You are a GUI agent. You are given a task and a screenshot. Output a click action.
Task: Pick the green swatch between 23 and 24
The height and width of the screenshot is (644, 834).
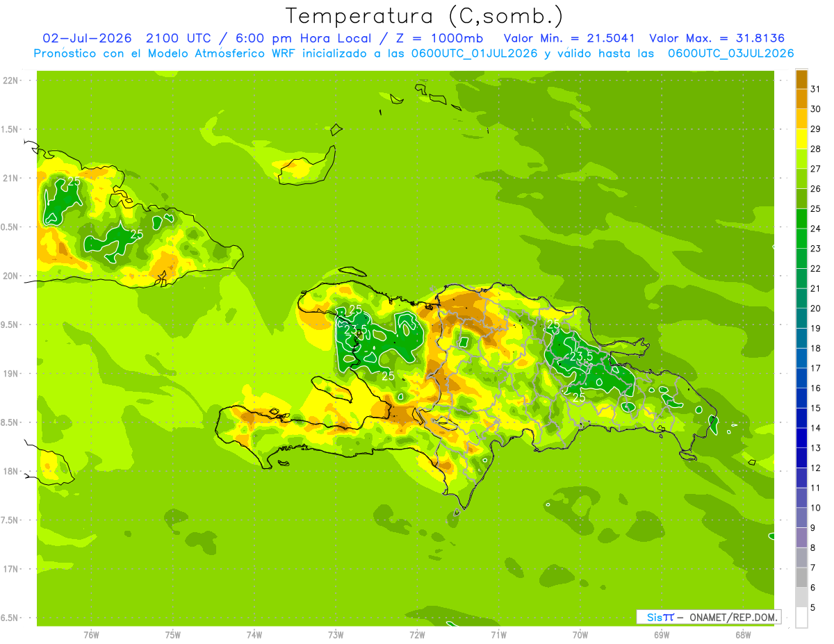(x=801, y=238)
